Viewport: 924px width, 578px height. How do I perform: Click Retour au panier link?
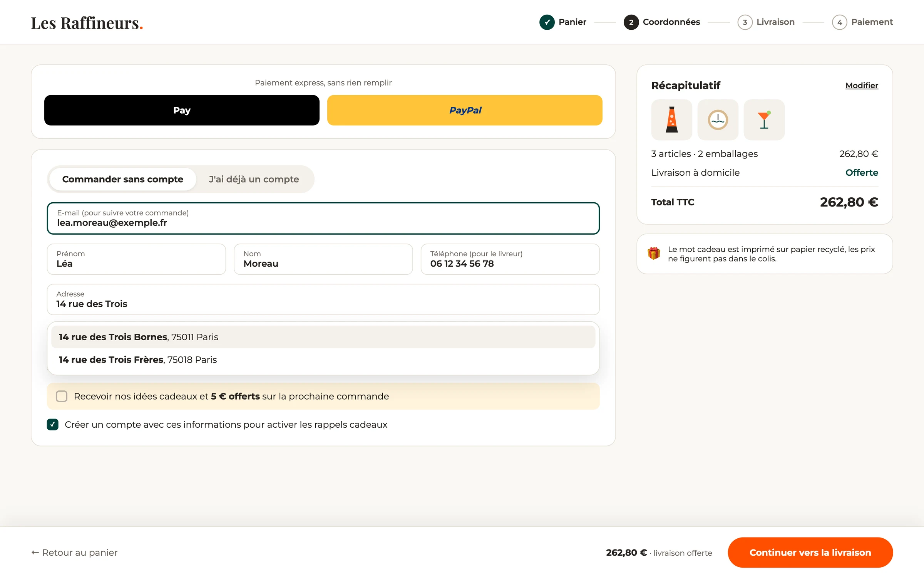coord(74,553)
